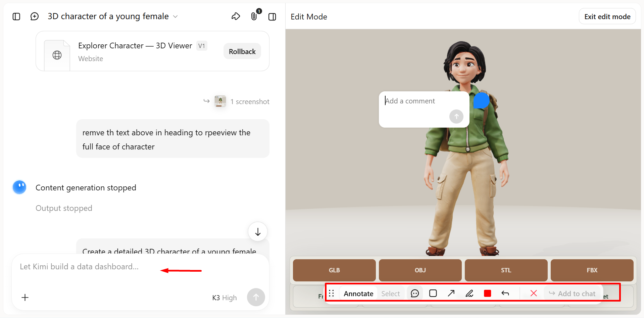The image size is (644, 318).
Task: Open the attachments paperclip icon
Action: [x=254, y=16]
